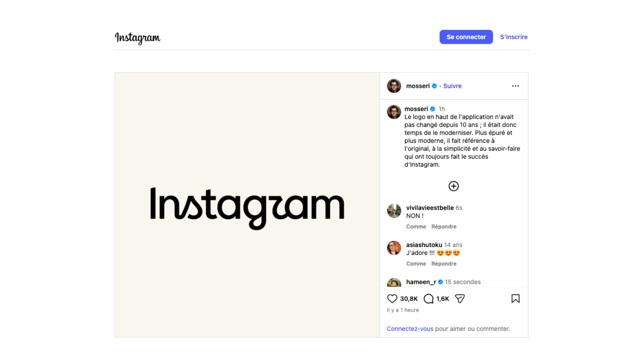This screenshot has height=362, width=644.
Task: Save the post with the bookmark icon
Action: pos(516,299)
